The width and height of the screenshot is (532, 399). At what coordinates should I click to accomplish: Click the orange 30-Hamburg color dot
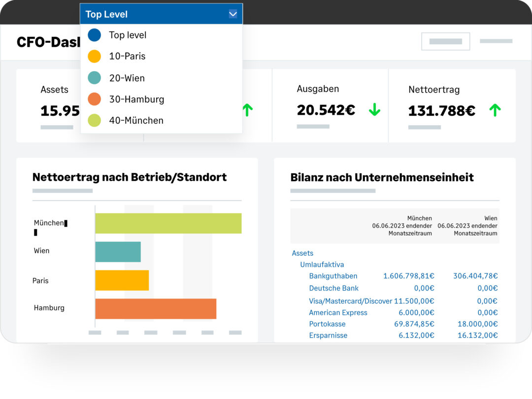[x=94, y=99]
